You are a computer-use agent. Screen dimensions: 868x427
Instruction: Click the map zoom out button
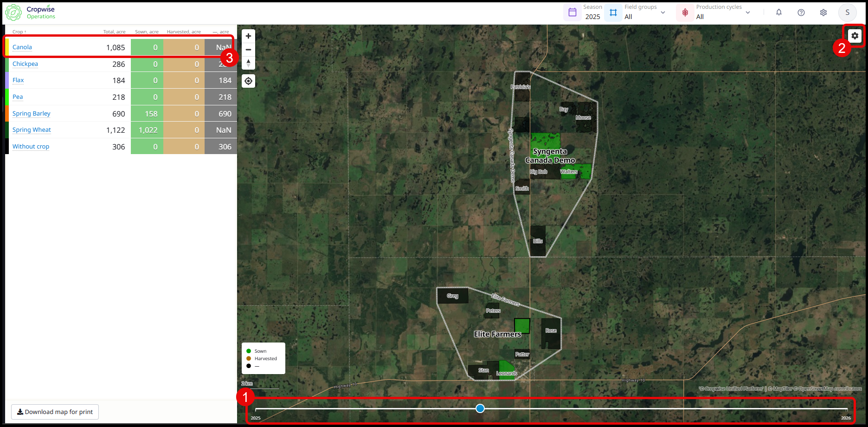coord(248,50)
